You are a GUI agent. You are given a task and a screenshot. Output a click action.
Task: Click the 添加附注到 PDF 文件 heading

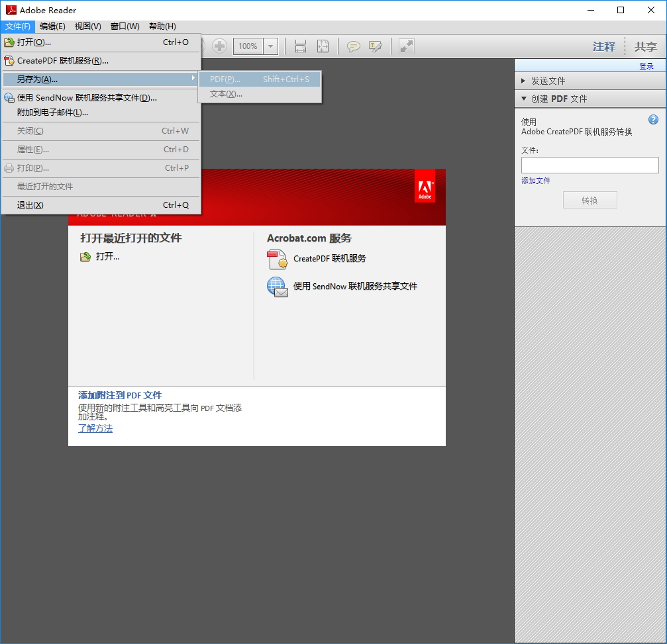[120, 395]
